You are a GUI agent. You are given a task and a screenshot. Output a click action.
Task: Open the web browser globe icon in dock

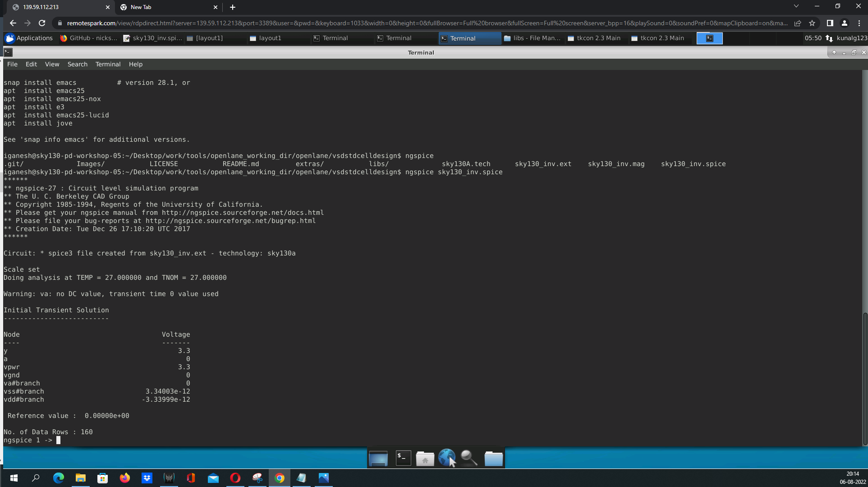coord(447,458)
